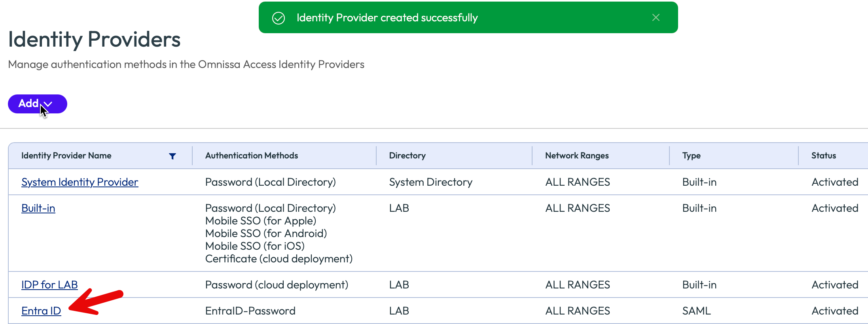Open the Entra ID provider link

point(41,311)
